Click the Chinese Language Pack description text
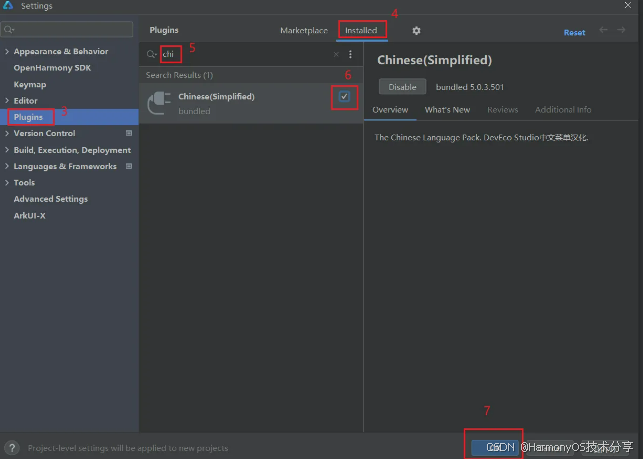The width and height of the screenshot is (643, 459). [481, 137]
